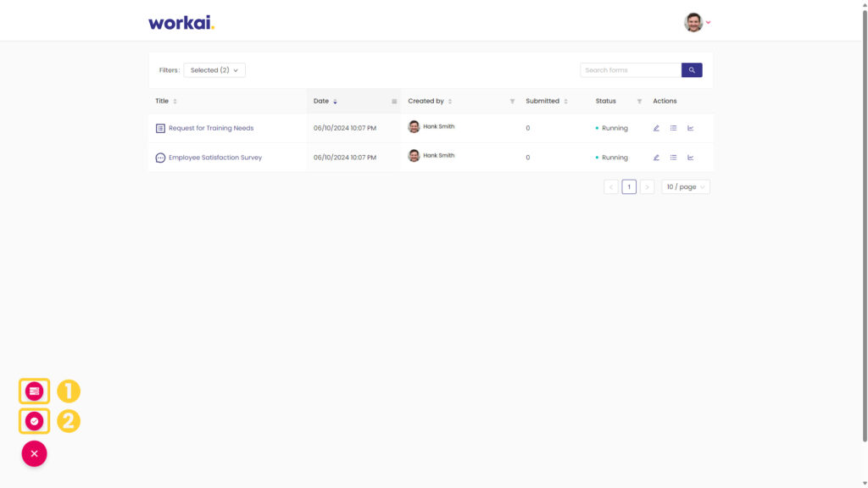Screen dimensions: 868x488
Task: Click edit pencil for Request for Training Needs
Action: [656, 128]
